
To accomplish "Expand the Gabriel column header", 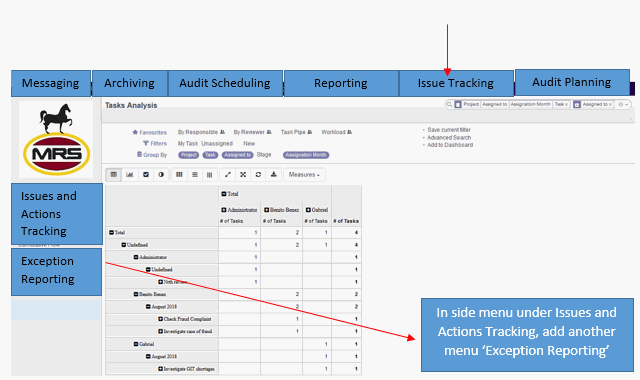I will (308, 210).
